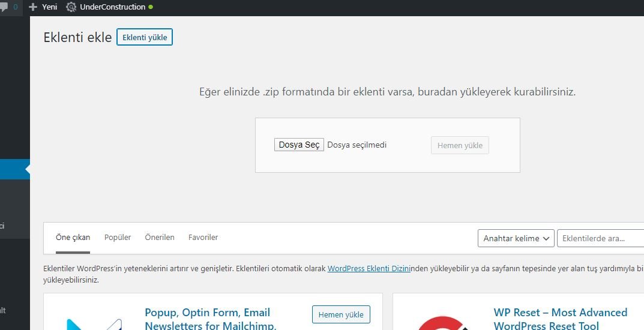This screenshot has width=644, height=330.
Task: Open the UnderConstruction admin bar item
Action: [109, 7]
